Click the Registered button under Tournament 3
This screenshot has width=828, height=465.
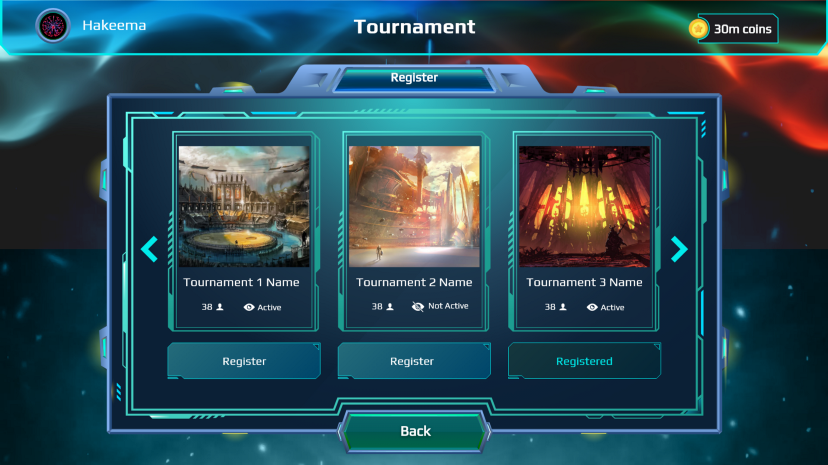pyautogui.click(x=584, y=361)
